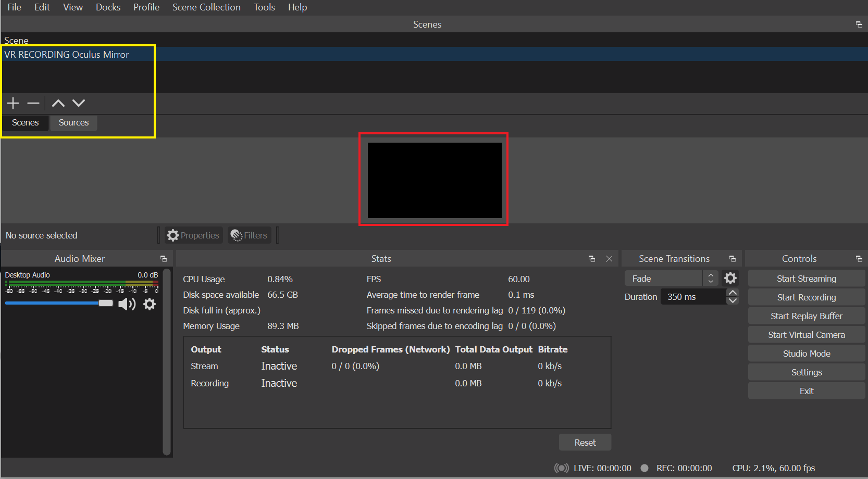Screen dimensions: 868x479
Task: Decrease the transition duration with the down arrow
Action: coord(732,300)
